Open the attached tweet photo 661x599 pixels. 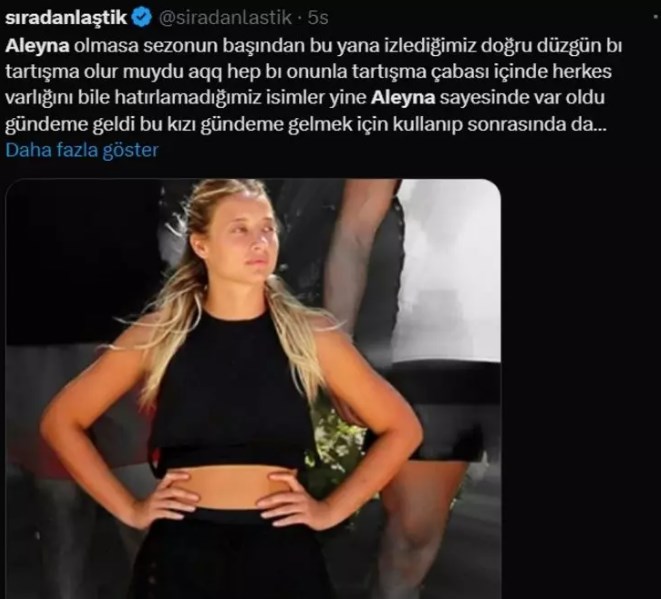tap(253, 389)
